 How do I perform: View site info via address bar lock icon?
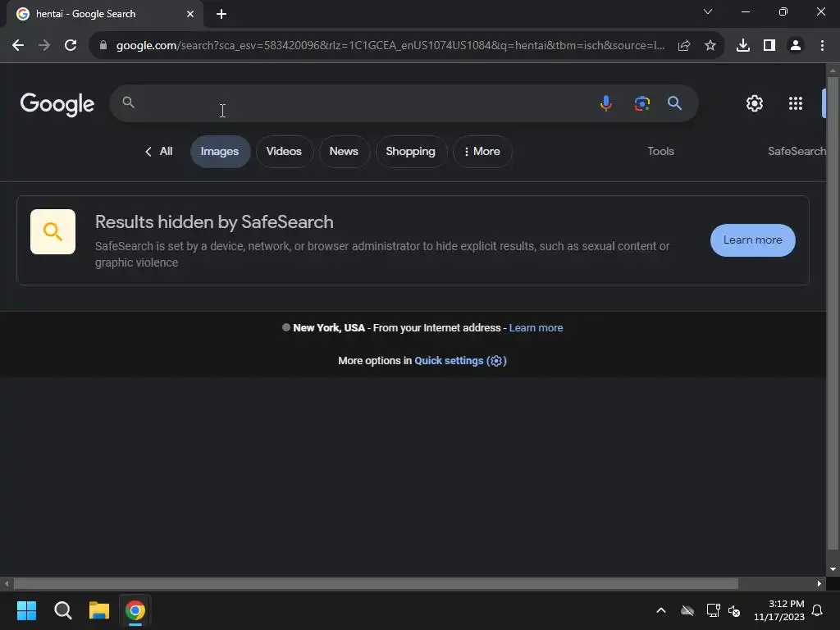pos(103,46)
